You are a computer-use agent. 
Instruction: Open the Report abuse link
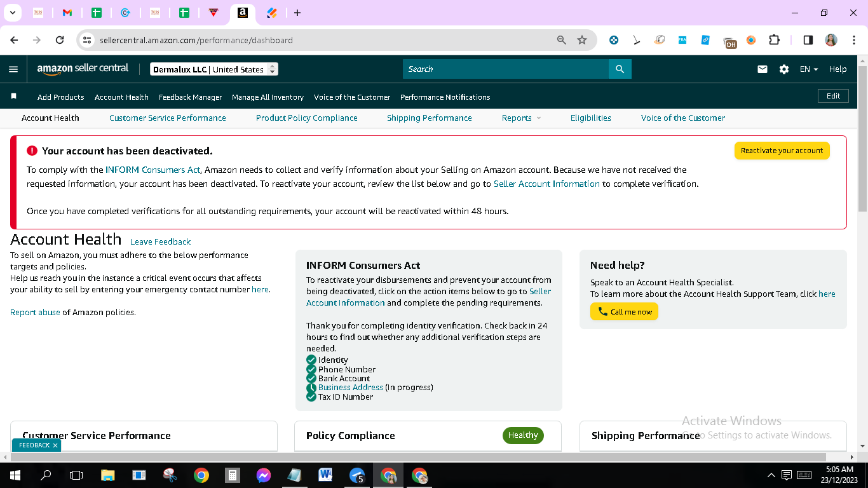click(x=35, y=313)
